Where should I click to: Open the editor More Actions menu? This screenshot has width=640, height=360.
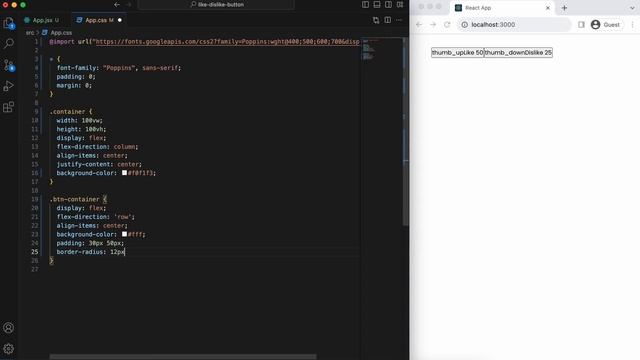(399, 20)
